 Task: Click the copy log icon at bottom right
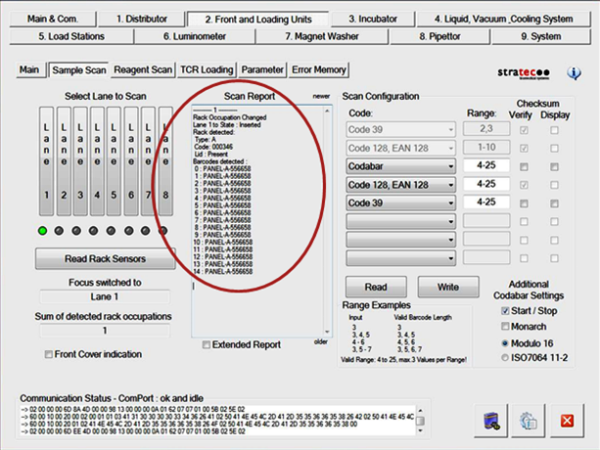coord(530,420)
